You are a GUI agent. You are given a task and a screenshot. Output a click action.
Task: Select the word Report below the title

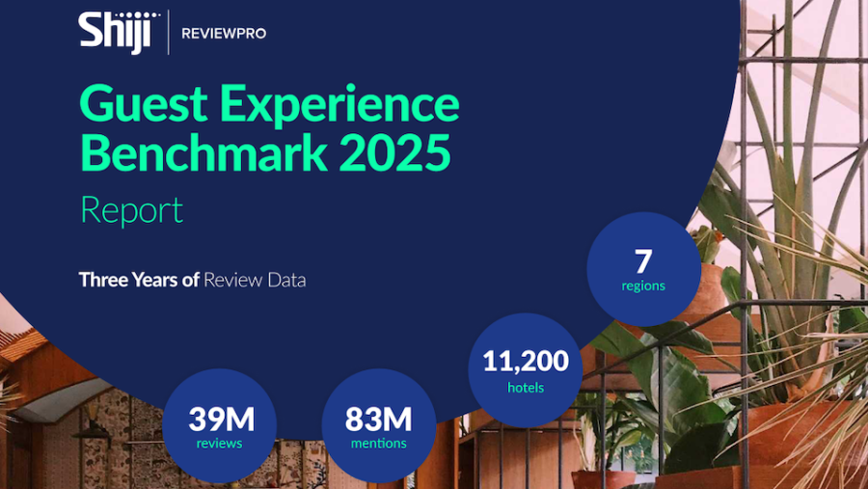pos(132,210)
